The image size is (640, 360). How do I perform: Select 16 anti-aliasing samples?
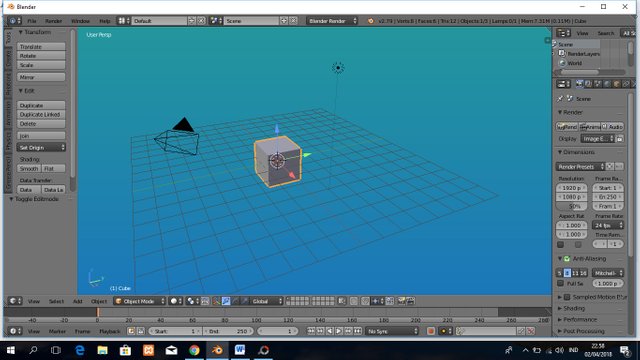coord(582,273)
